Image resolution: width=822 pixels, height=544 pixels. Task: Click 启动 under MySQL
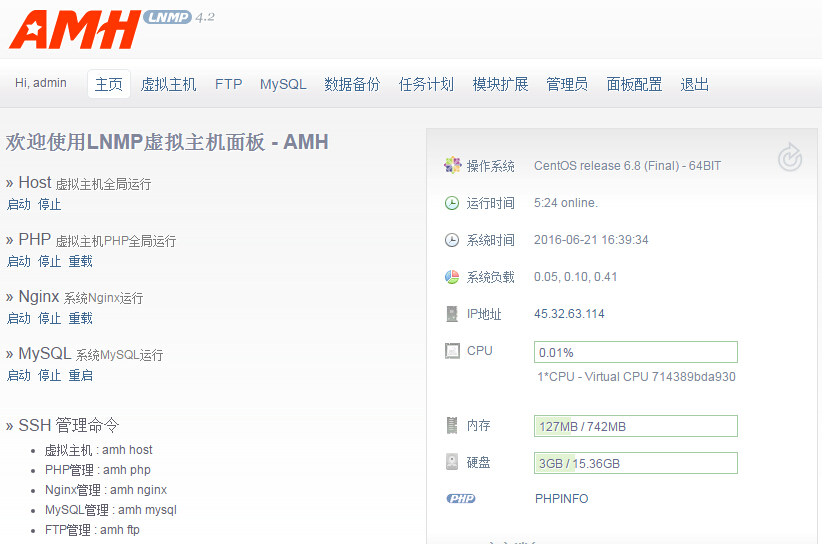click(19, 375)
